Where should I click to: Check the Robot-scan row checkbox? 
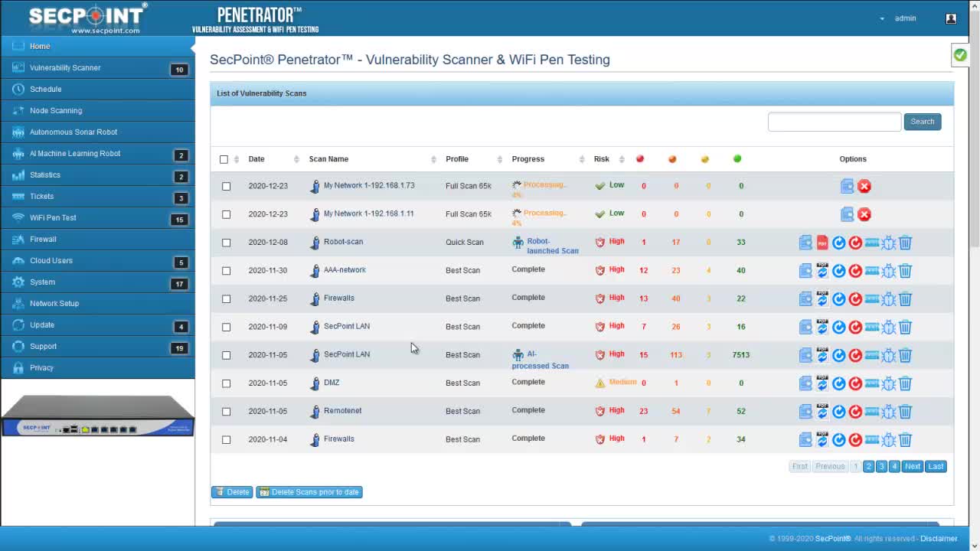226,243
